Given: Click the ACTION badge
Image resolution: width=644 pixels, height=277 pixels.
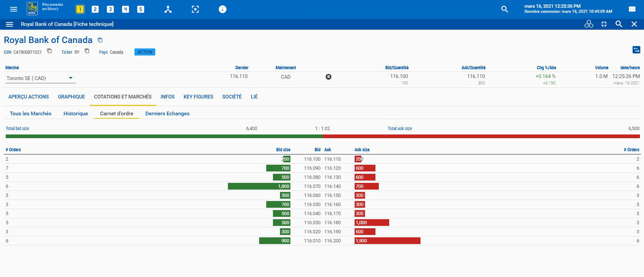Looking at the screenshot, I should tap(145, 52).
